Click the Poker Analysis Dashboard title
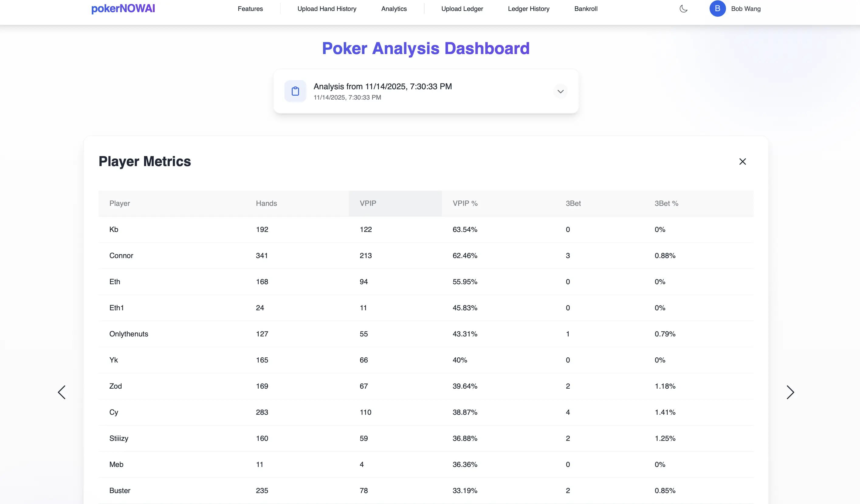This screenshot has height=504, width=860. pyautogui.click(x=425, y=48)
